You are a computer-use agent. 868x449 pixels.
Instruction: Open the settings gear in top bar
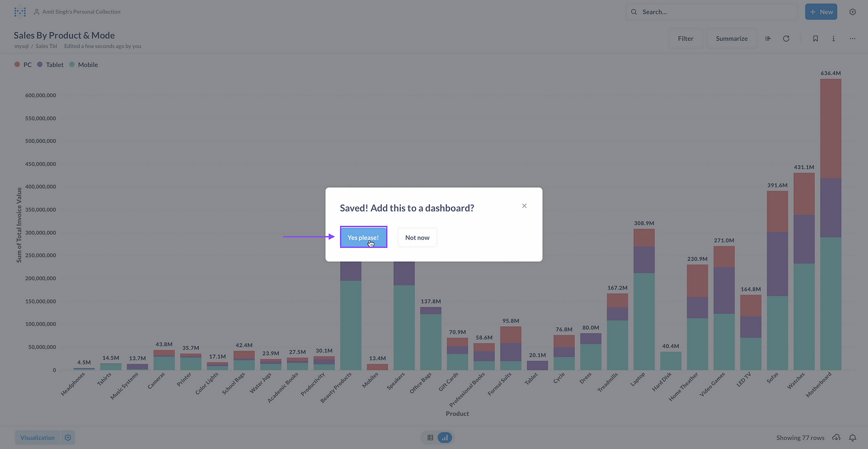852,12
